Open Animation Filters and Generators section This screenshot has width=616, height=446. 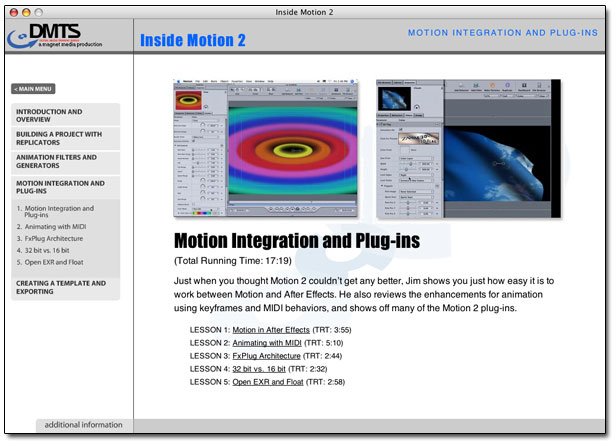(x=66, y=162)
